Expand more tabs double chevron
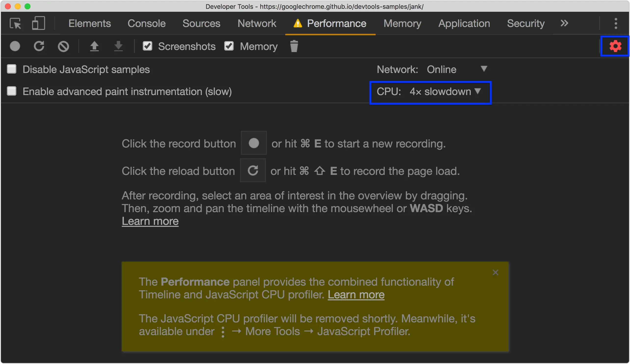The width and height of the screenshot is (630, 364). (564, 24)
